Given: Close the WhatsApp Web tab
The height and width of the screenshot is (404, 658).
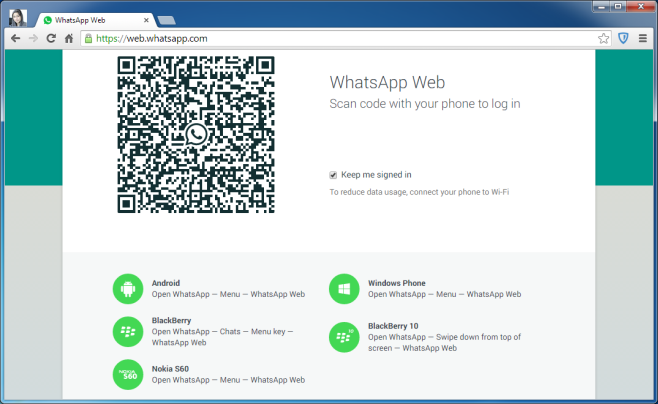Looking at the screenshot, I should (x=147, y=19).
